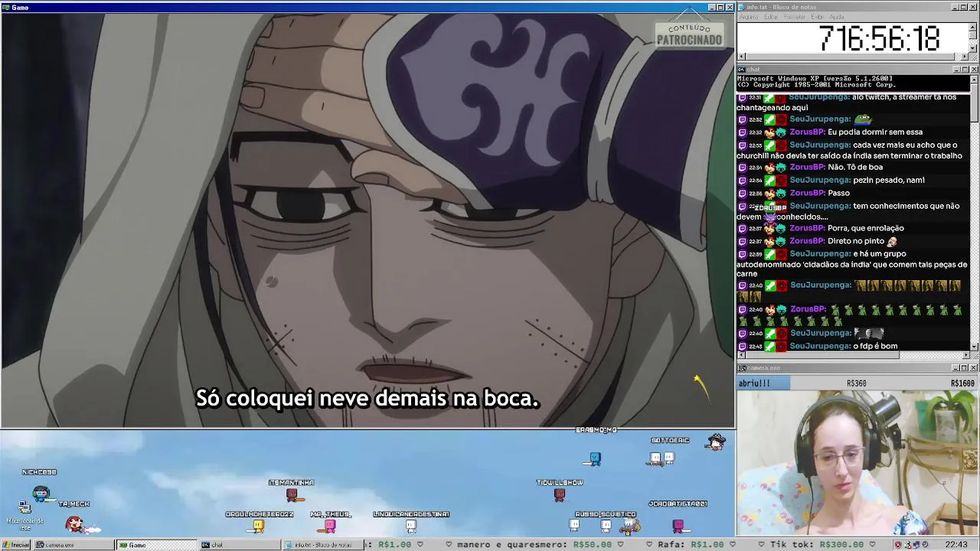Image resolution: width=980 pixels, height=551 pixels.
Task: Click the R$1600 goal amount
Action: click(962, 383)
